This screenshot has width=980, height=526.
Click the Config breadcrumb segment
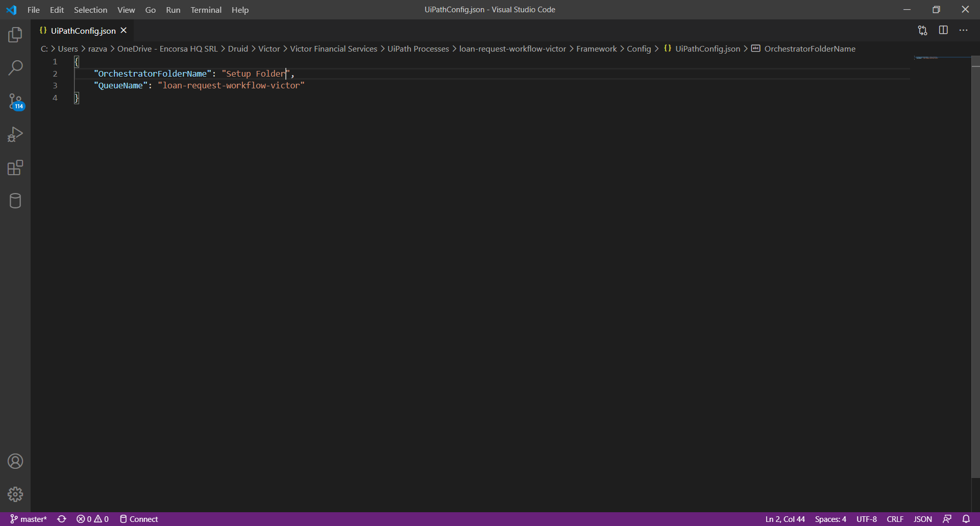(639, 49)
